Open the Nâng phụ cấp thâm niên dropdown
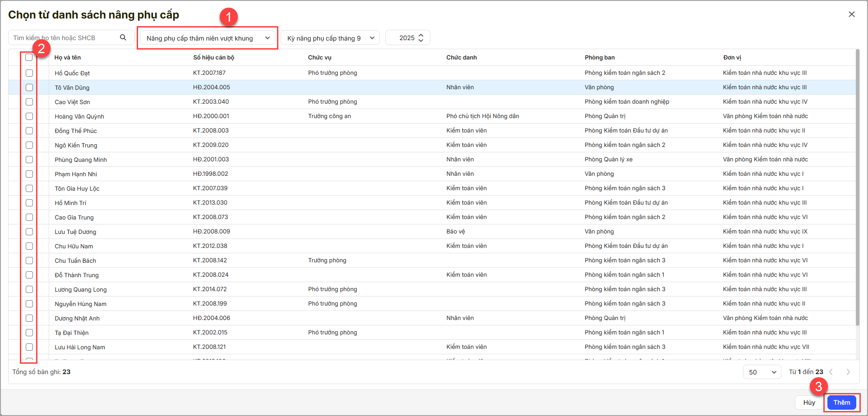868x416 pixels. tap(208, 38)
